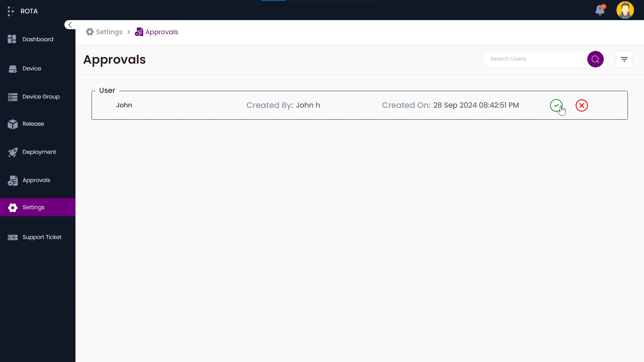Reject John's pending request
This screenshot has width=644, height=362.
tap(581, 105)
